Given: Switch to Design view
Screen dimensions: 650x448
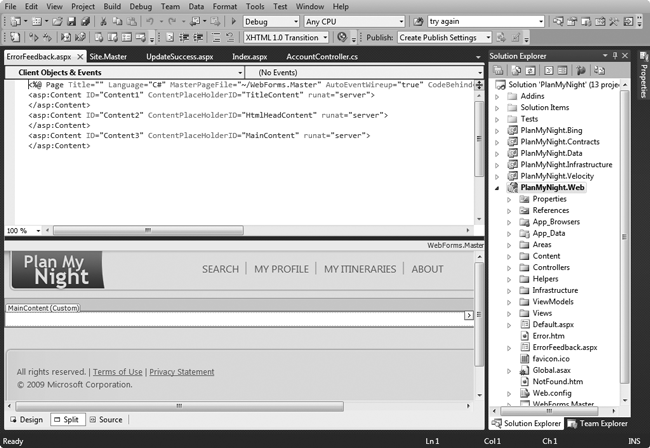Looking at the screenshot, I should 27,420.
